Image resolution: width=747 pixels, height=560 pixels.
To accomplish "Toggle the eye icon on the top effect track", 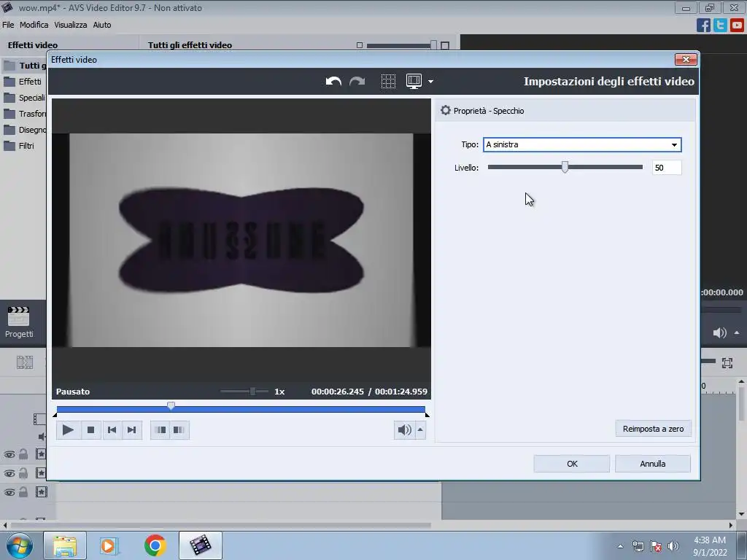I will pos(9,454).
